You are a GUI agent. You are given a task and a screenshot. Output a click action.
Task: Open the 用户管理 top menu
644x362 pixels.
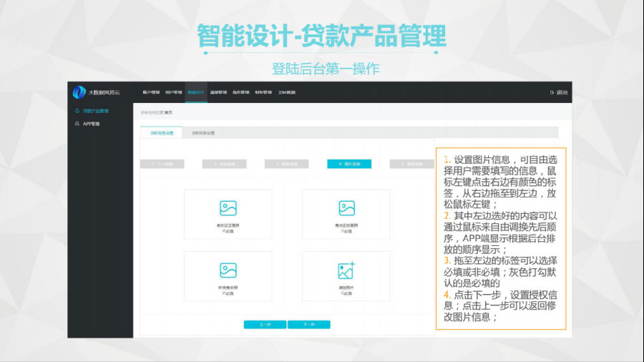[173, 92]
